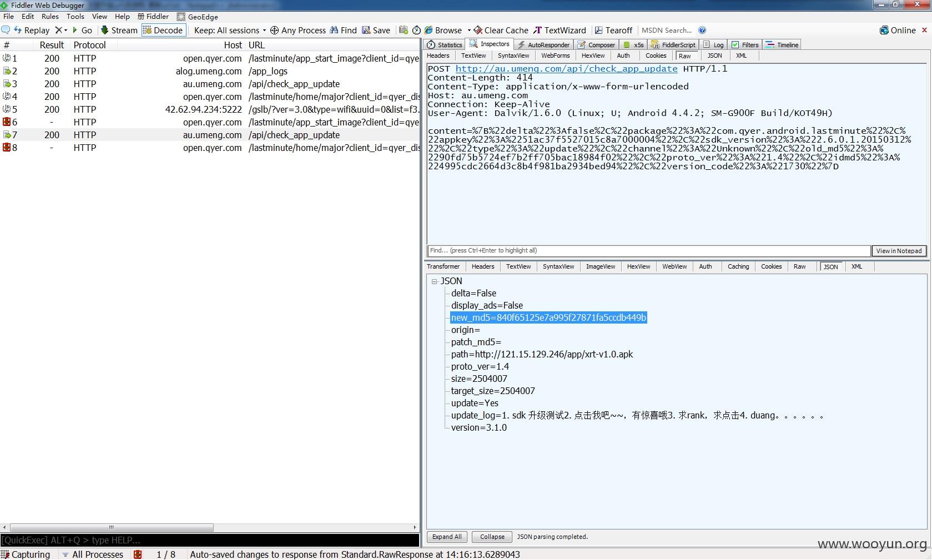Click Tearoff to detach the panel

[x=613, y=30]
